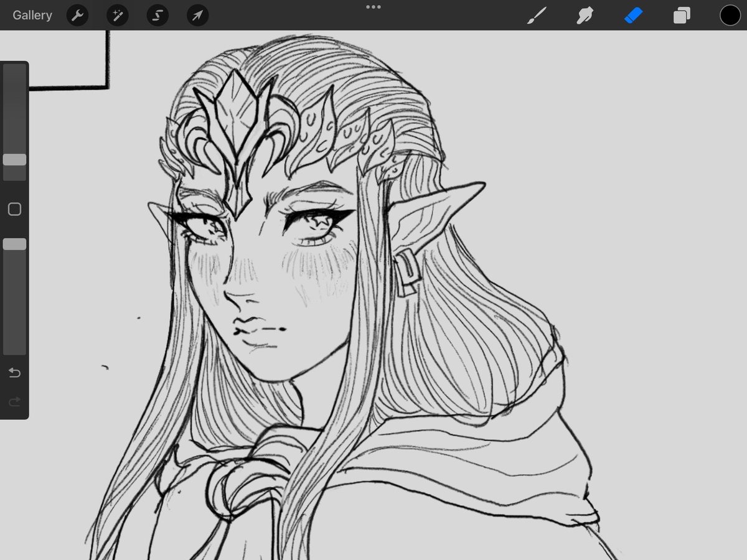Viewport: 747px width, 560px height.
Task: Select the Brush tool
Action: (536, 16)
